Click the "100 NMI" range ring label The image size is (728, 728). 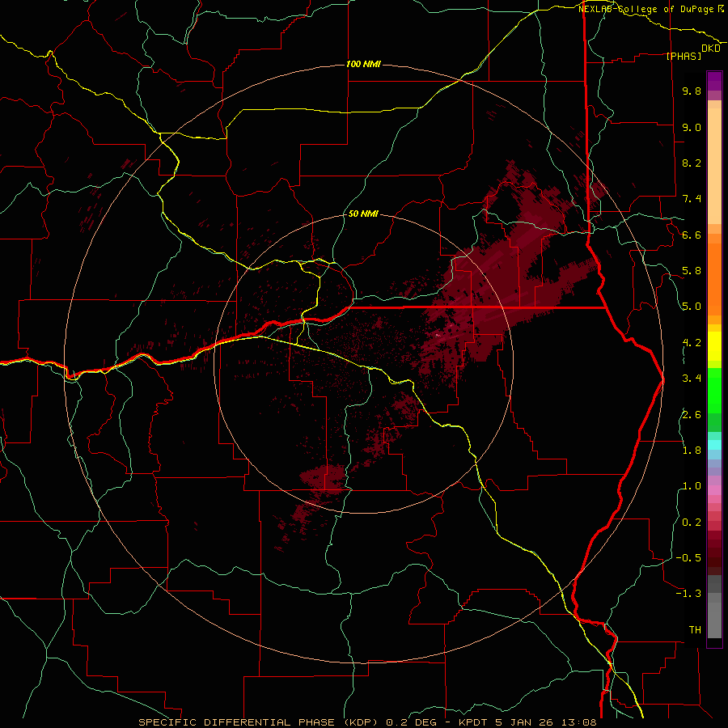click(x=363, y=64)
